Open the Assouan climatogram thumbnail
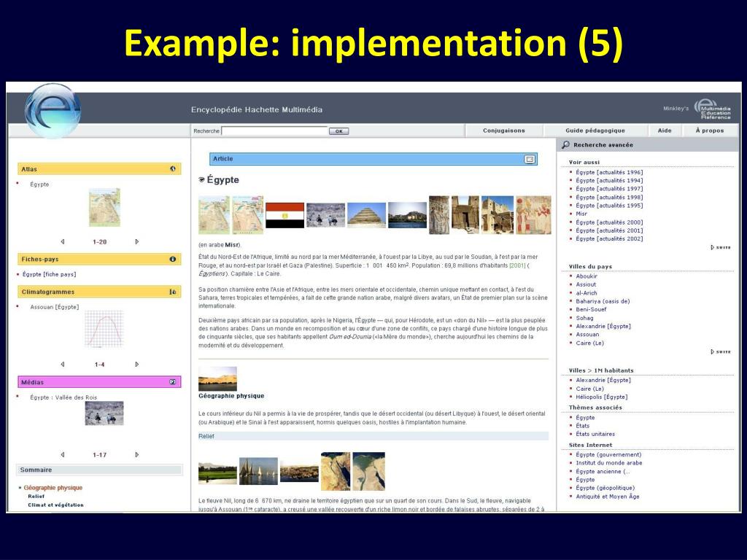Screen dimensions: 747x560 (x=104, y=329)
